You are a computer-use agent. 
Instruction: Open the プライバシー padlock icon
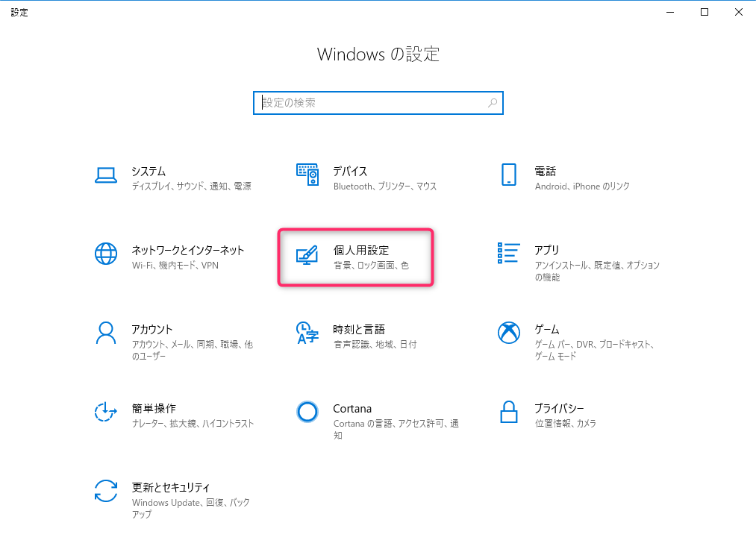[509, 412]
